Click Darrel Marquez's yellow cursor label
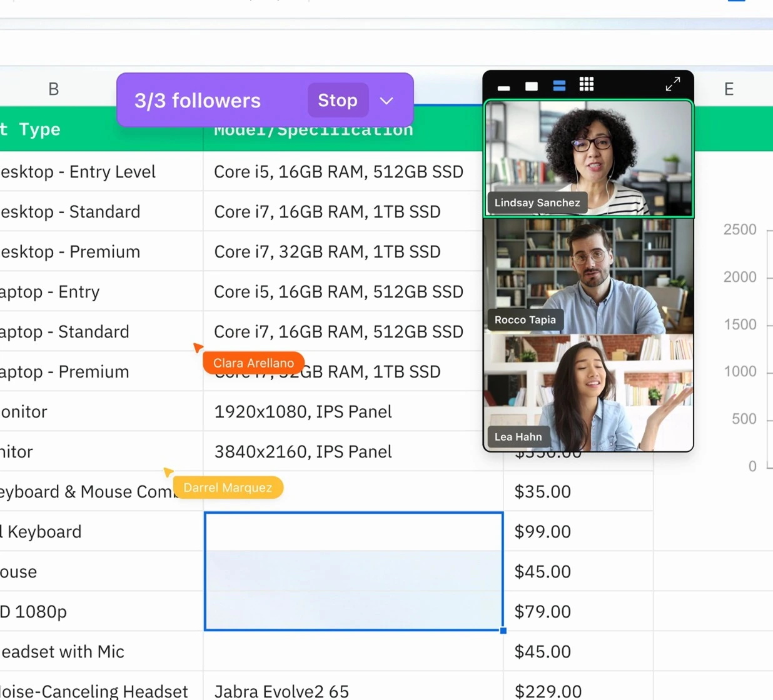Image resolution: width=773 pixels, height=700 pixels. pos(228,487)
